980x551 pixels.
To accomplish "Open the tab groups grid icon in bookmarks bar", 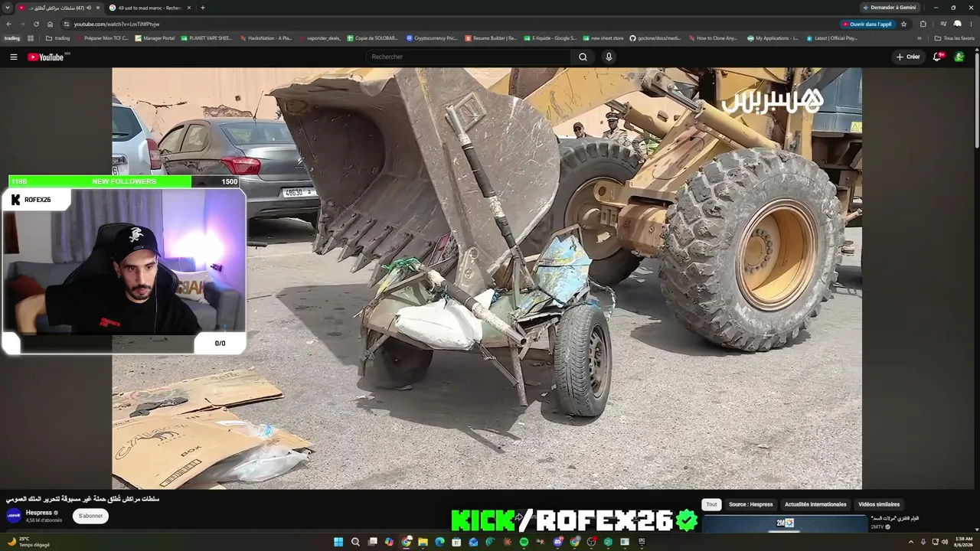I will coord(31,37).
